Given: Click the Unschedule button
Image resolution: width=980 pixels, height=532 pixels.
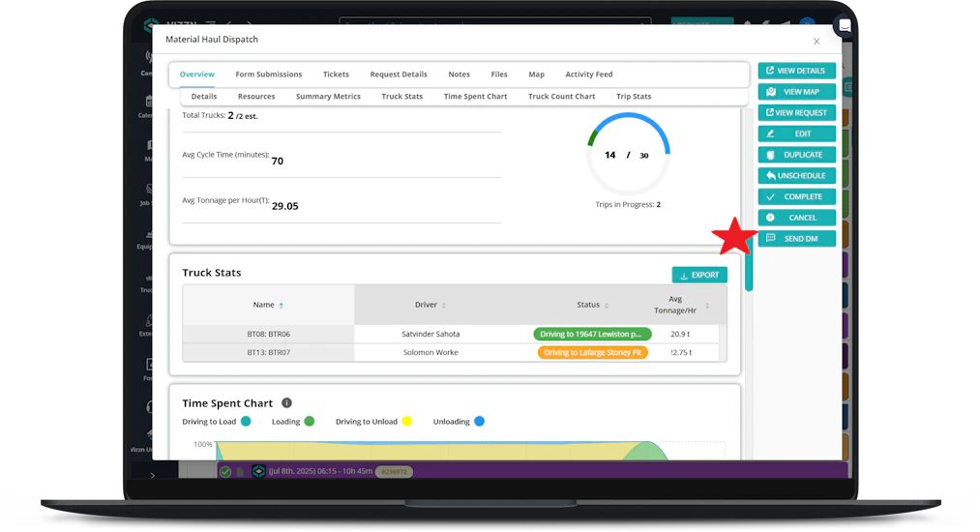Looking at the screenshot, I should (797, 176).
